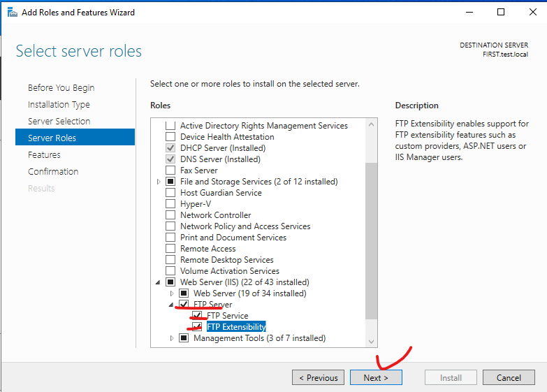Select Management Tools (3 of 7 installed) label
The image size is (547, 392).
coord(260,338)
